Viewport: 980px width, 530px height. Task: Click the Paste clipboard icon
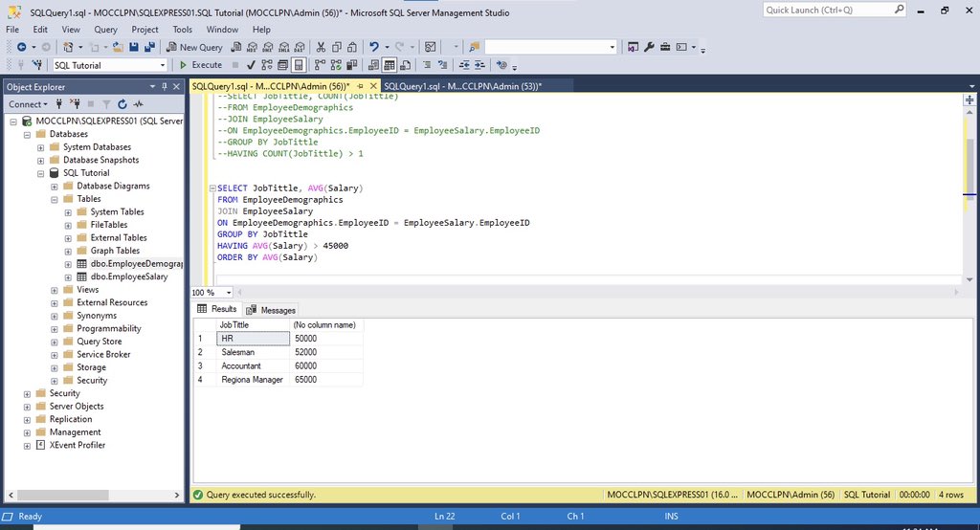pyautogui.click(x=352, y=47)
